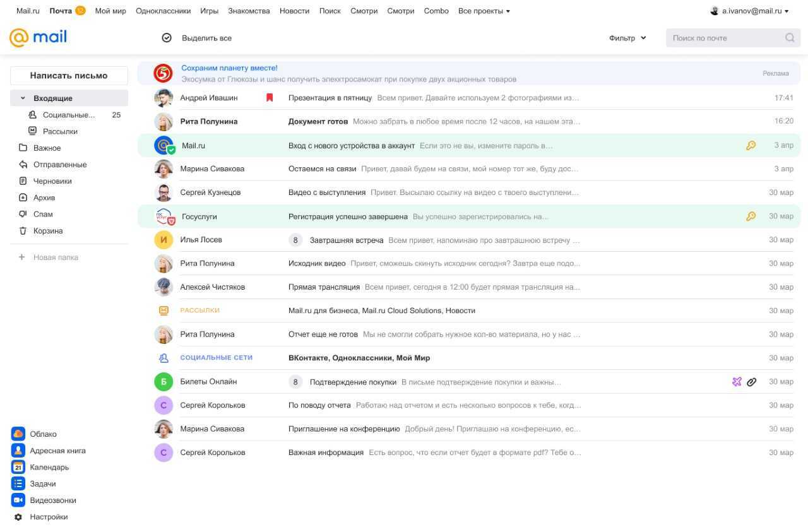This screenshot has width=808, height=532.
Task: Open the Отправленные folder
Action: tap(60, 164)
